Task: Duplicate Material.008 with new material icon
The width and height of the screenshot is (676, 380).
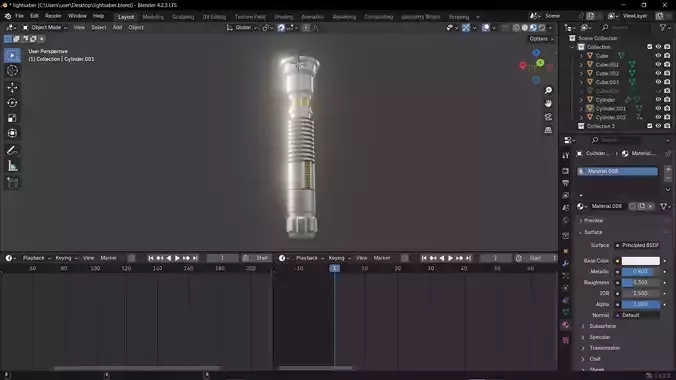Action: click(x=642, y=206)
